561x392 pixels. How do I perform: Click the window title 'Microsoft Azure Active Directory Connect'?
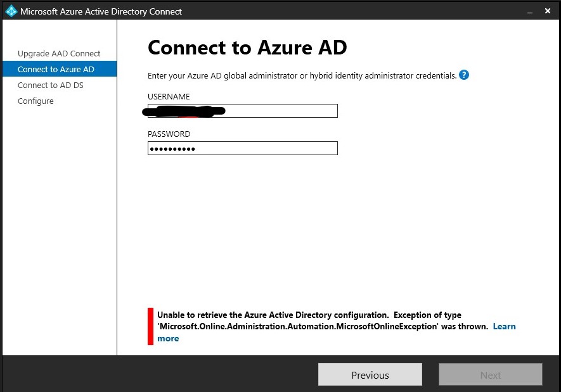click(x=101, y=11)
